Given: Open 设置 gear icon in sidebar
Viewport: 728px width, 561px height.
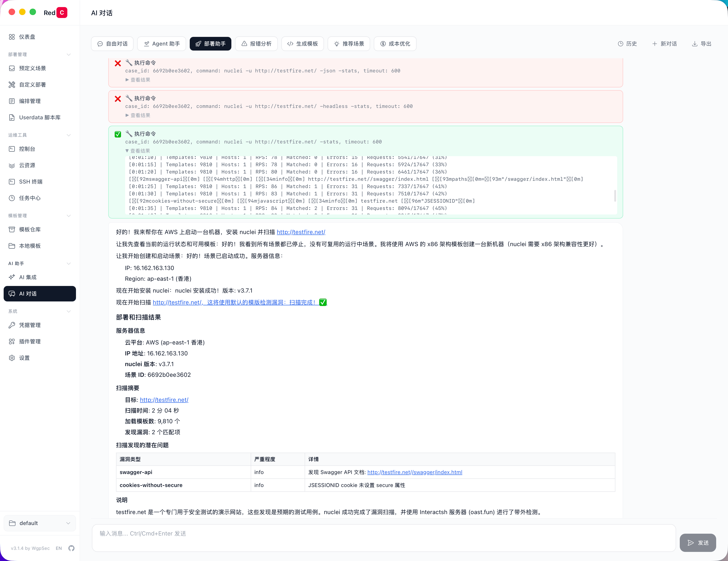Looking at the screenshot, I should [x=12, y=358].
